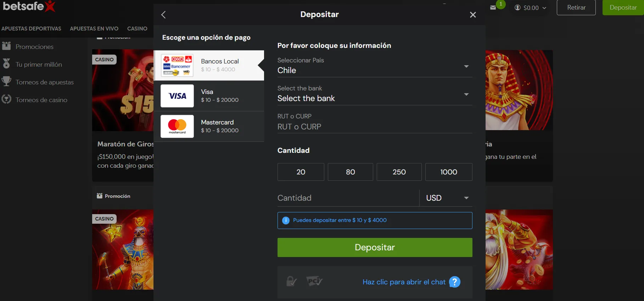Open the Promociones sidebar link
Image resolution: width=644 pixels, height=301 pixels.
coord(34,46)
